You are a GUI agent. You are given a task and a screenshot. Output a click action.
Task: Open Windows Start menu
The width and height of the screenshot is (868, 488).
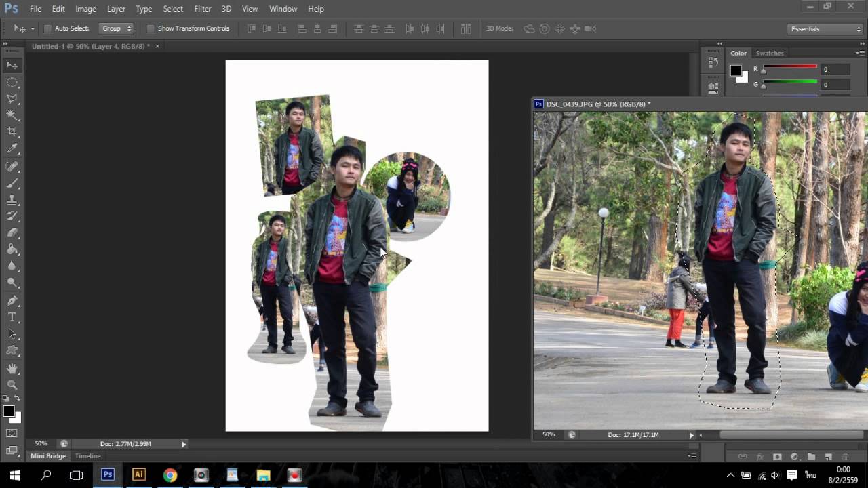[15, 475]
